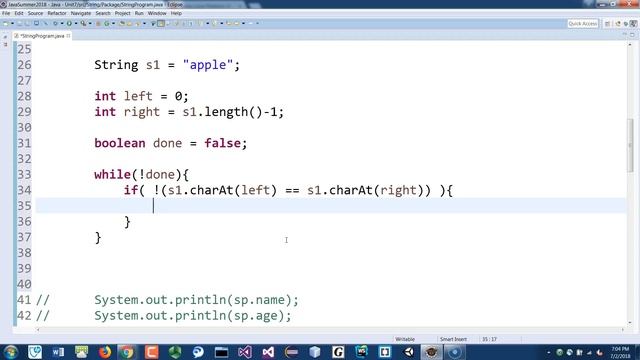Open the File menu
This screenshot has width=640, height=360.
(6, 13)
